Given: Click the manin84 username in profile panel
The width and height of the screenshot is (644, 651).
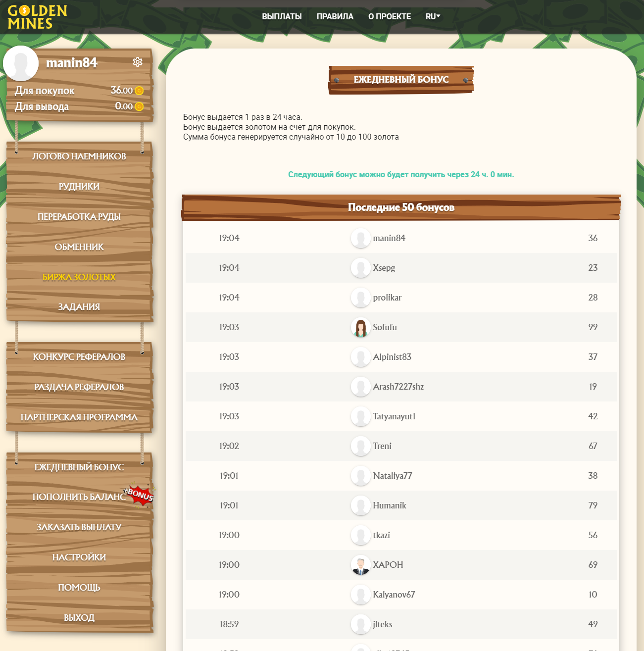Looking at the screenshot, I should [x=72, y=63].
